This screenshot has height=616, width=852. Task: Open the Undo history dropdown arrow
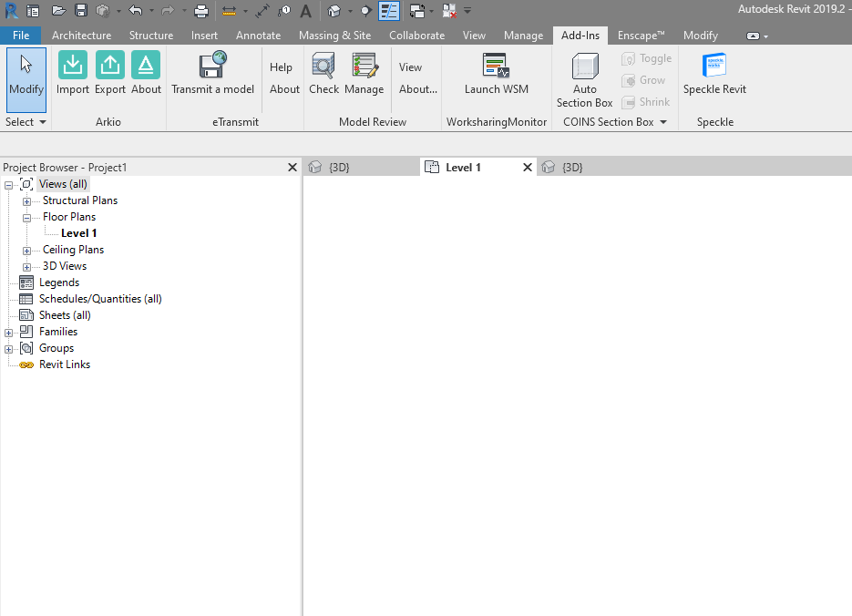(151, 11)
